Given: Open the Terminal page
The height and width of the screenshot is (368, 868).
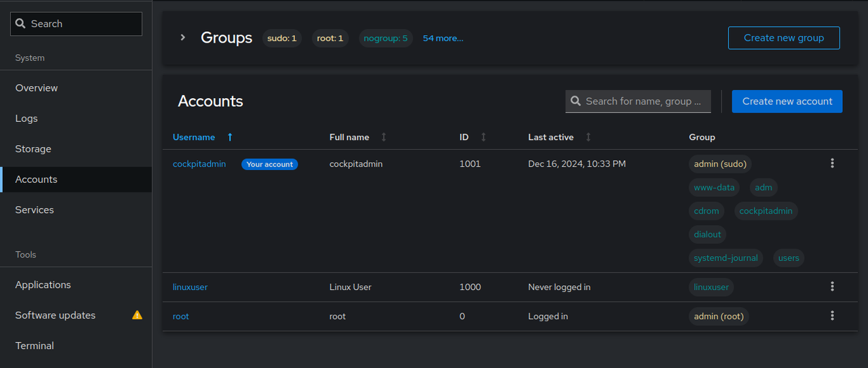Looking at the screenshot, I should (x=76, y=346).
